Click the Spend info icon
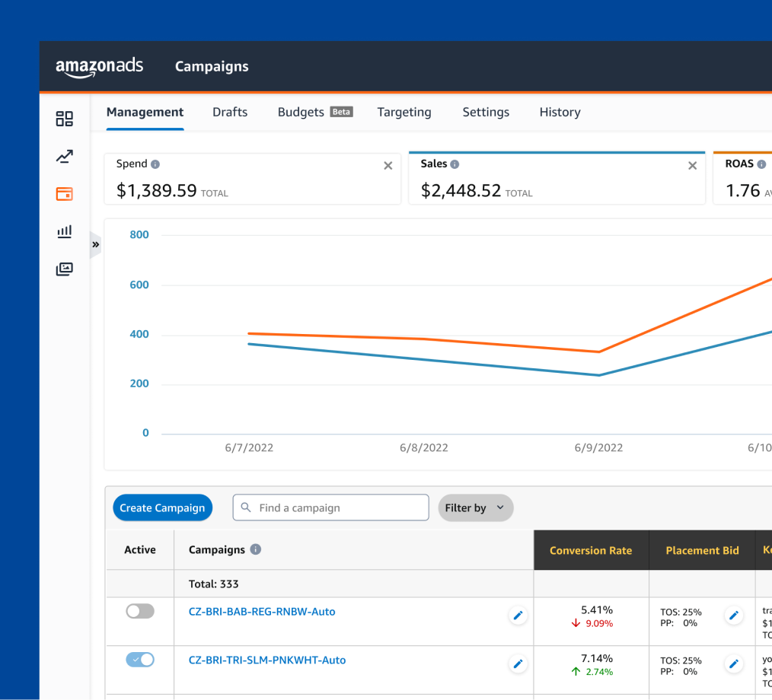The width and height of the screenshot is (772, 700). coord(155,164)
